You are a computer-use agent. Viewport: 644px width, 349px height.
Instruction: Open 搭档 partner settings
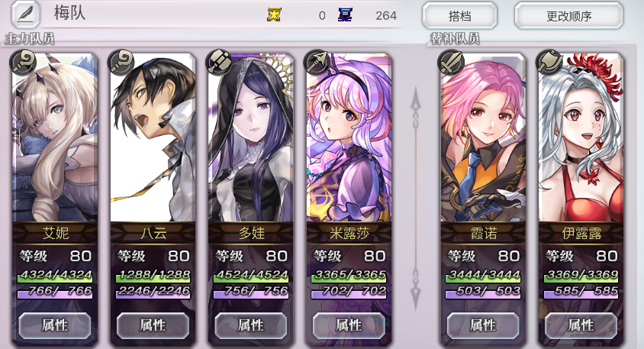(459, 16)
